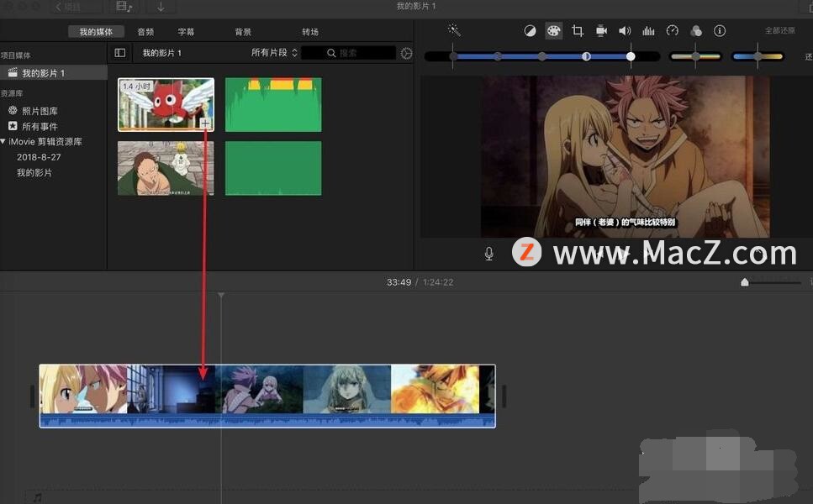813x504 pixels.
Task: Click the 项目媒体 section header
Action: point(16,55)
